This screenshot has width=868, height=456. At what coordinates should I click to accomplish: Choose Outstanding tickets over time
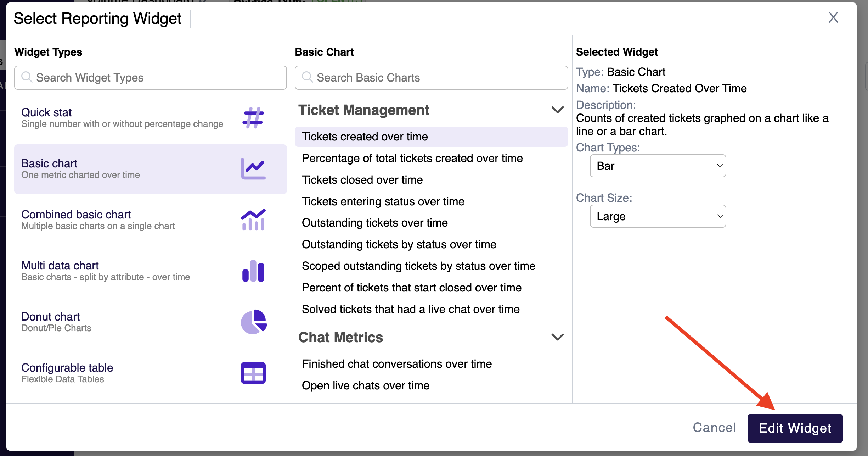[x=431, y=223]
